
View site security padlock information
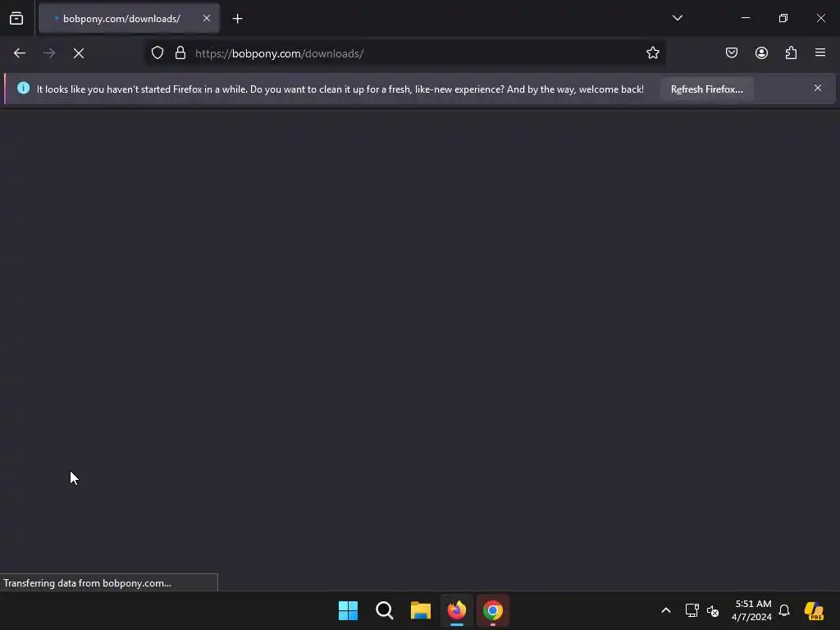coord(180,53)
